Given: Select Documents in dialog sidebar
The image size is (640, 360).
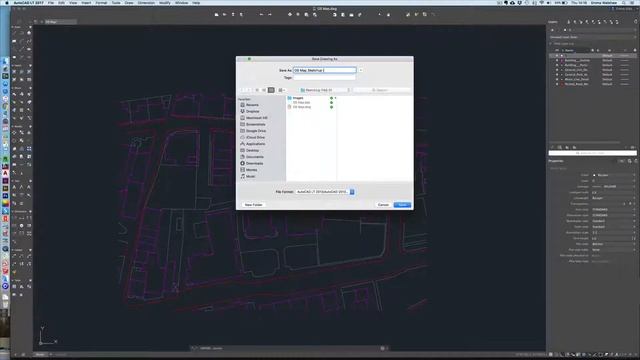Looking at the screenshot, I should pos(254,157).
